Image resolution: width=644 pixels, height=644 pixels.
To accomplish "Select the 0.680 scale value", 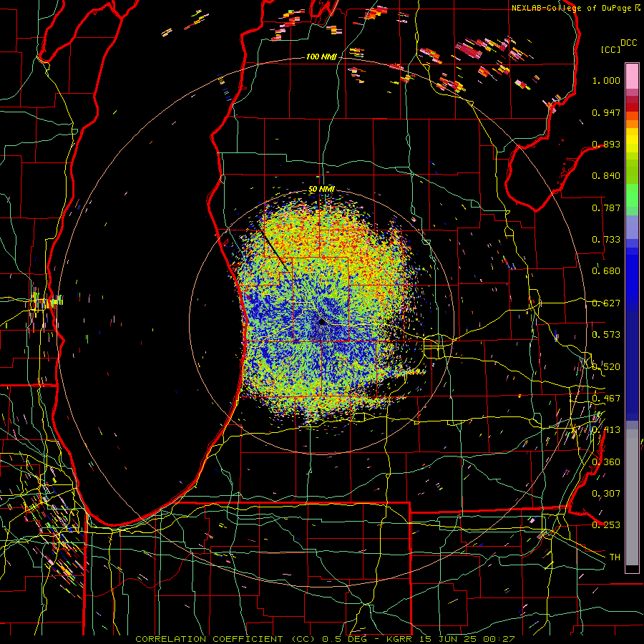I will point(606,271).
